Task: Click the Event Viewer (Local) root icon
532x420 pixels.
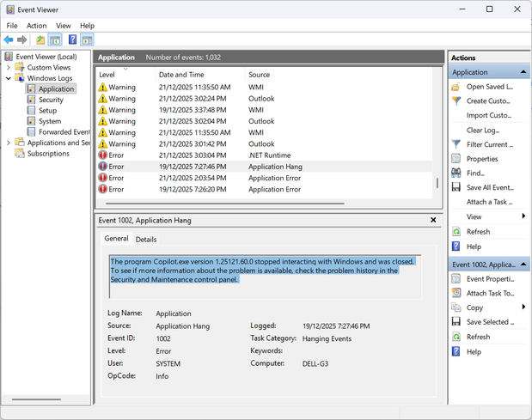Action: pos(9,57)
